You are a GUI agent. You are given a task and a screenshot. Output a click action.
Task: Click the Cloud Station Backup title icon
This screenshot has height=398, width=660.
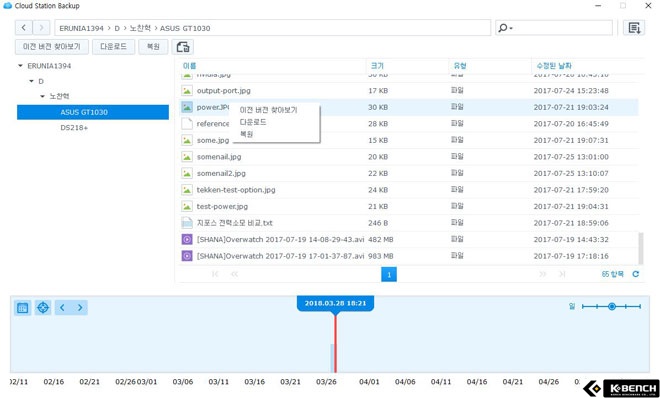pos(7,6)
